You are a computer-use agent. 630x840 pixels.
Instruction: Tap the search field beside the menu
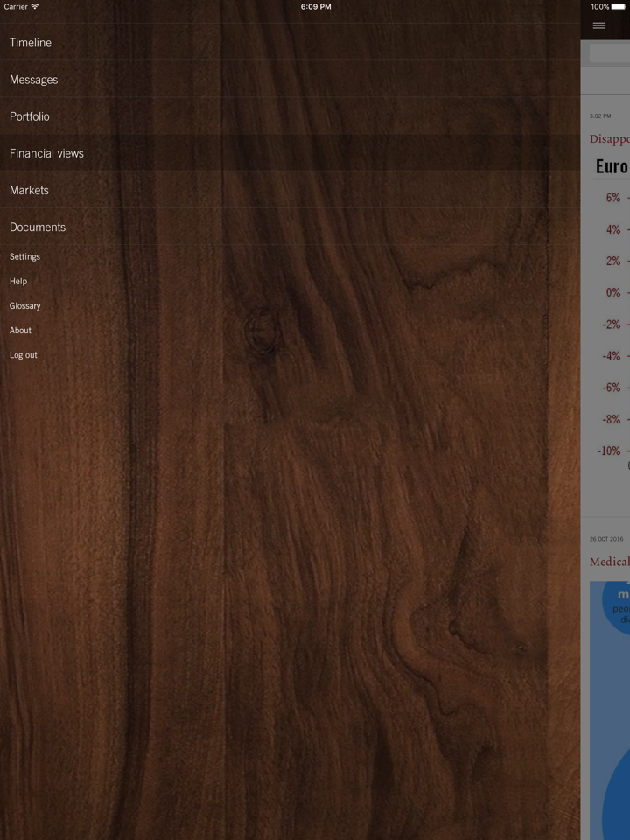pos(609,53)
